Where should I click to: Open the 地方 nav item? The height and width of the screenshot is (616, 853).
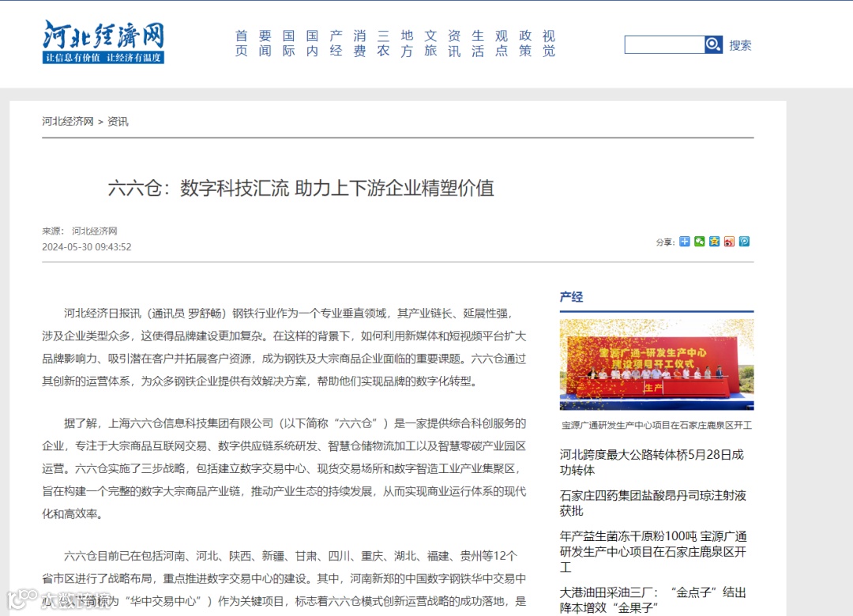[407, 43]
